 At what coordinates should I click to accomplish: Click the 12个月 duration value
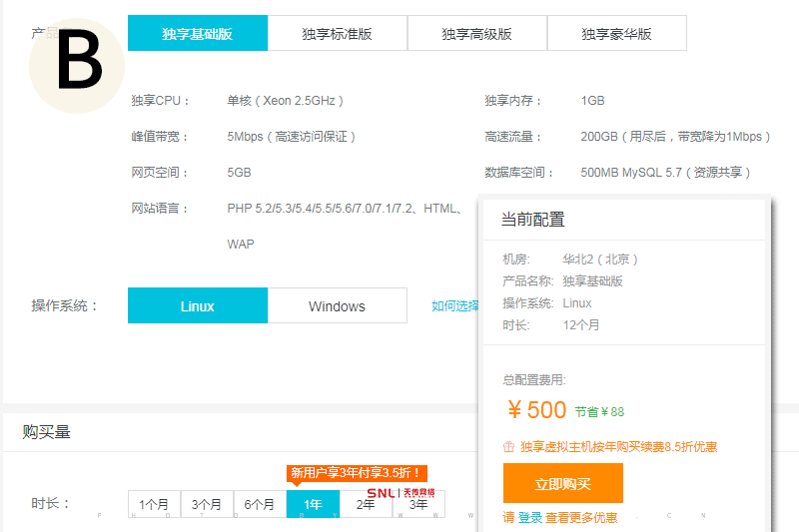pyautogui.click(x=581, y=324)
